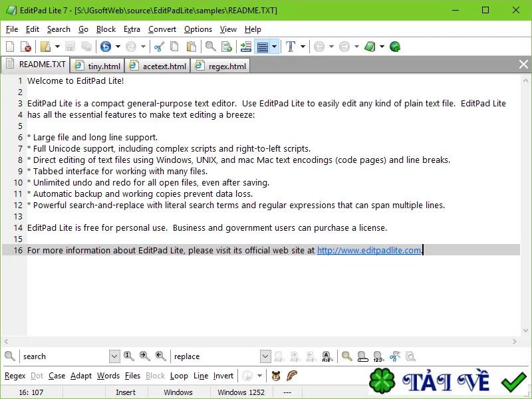Click in the search text field

(65, 356)
